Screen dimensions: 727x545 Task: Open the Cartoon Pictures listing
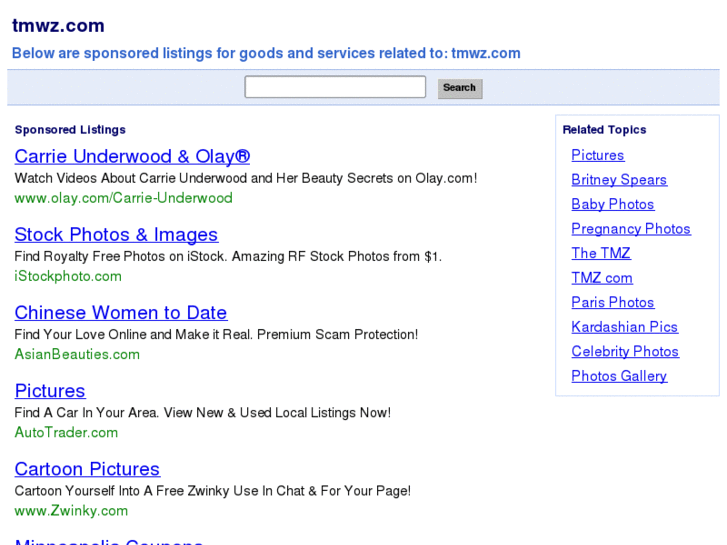pos(87,469)
